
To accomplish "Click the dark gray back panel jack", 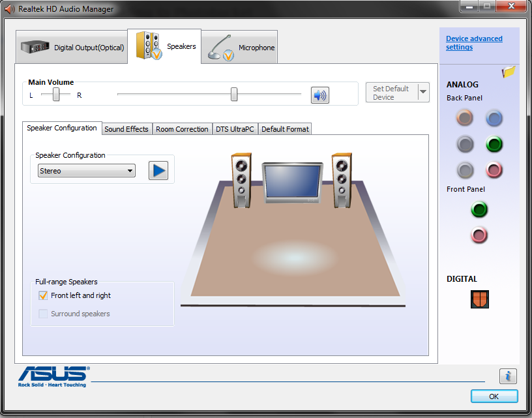I will click(465, 144).
